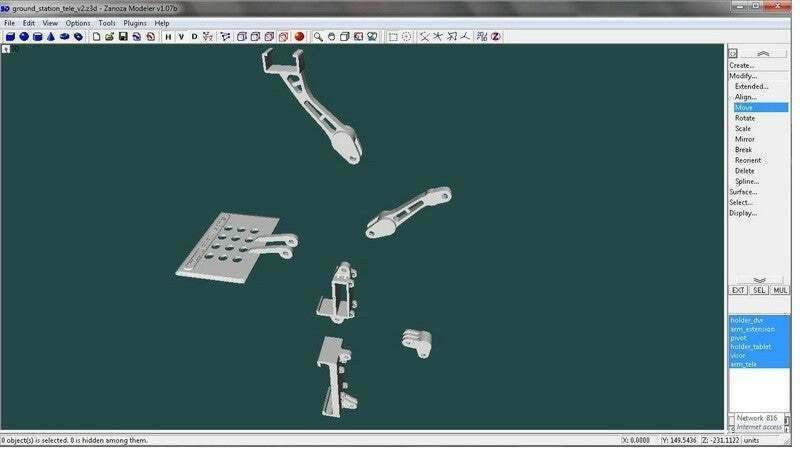Select holder_tablet in the object list

pos(750,346)
